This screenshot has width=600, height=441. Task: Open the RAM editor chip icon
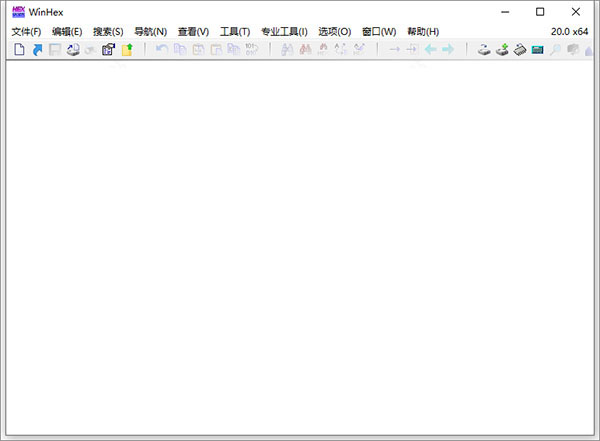click(520, 49)
